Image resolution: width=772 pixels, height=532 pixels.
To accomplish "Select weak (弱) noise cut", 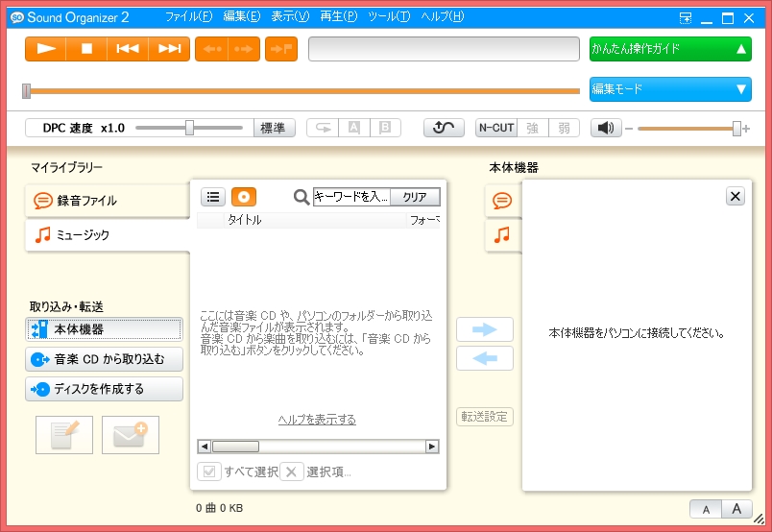I will (x=564, y=128).
